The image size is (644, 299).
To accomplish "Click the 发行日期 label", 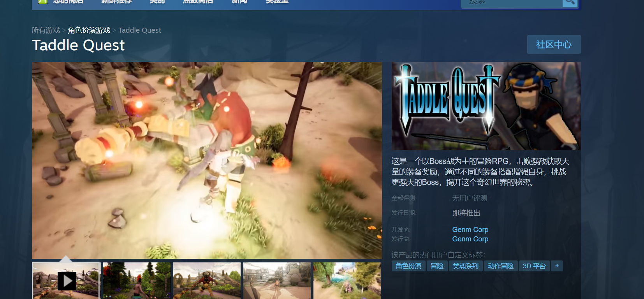I will click(x=404, y=213).
